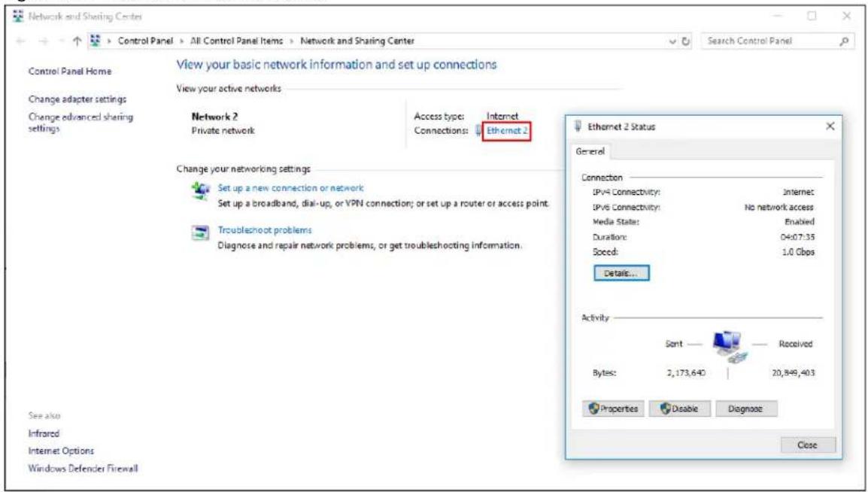Expand the address bar history dropdown
This screenshot has width=868, height=492.
click(x=672, y=41)
